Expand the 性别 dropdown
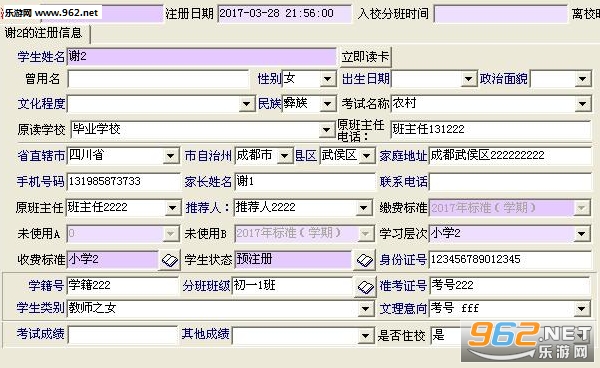 coord(327,79)
